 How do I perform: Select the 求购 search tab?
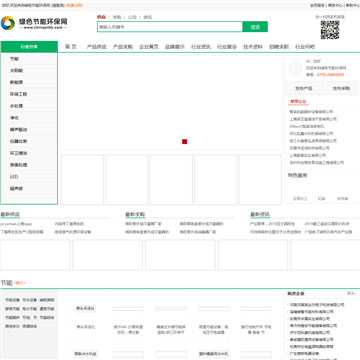pos(117,17)
